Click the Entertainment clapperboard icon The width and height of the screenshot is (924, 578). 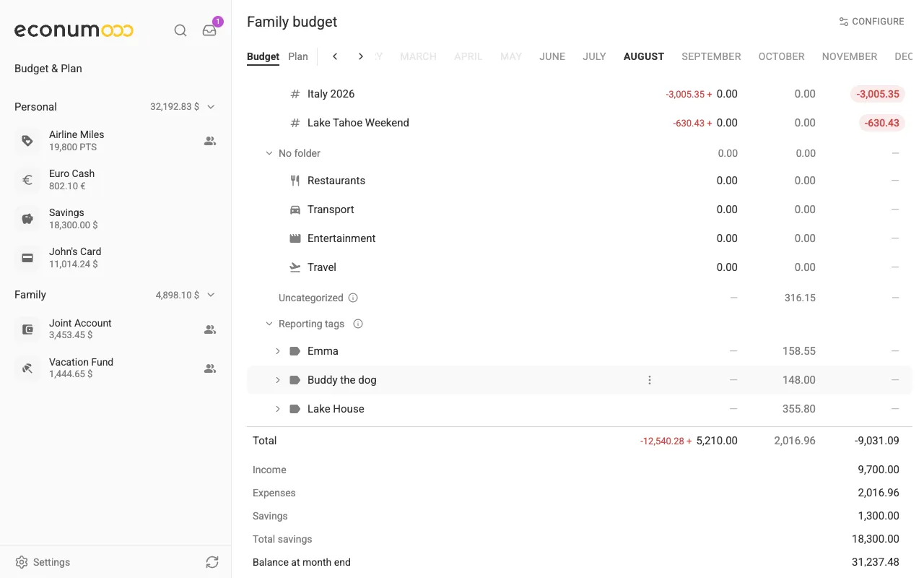click(x=295, y=238)
